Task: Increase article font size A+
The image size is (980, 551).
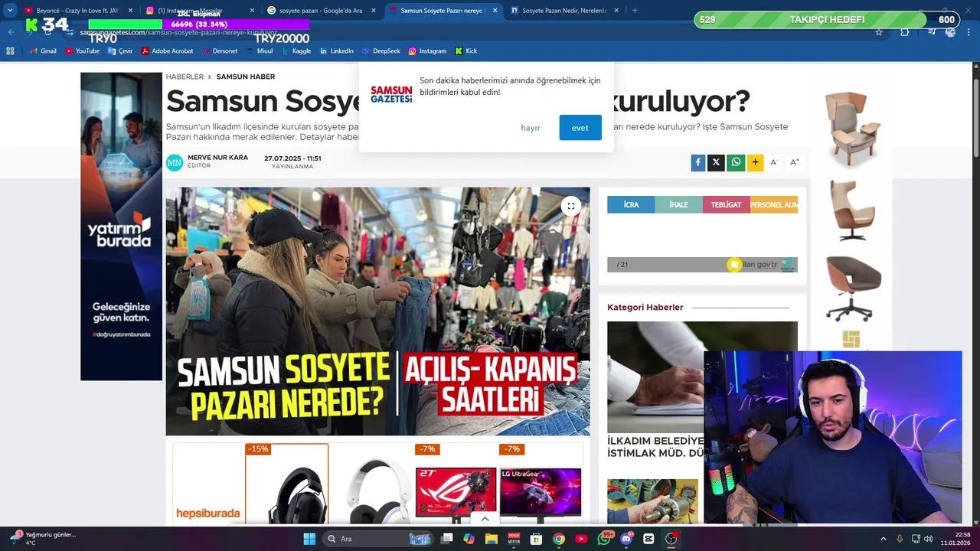Action: tap(794, 162)
